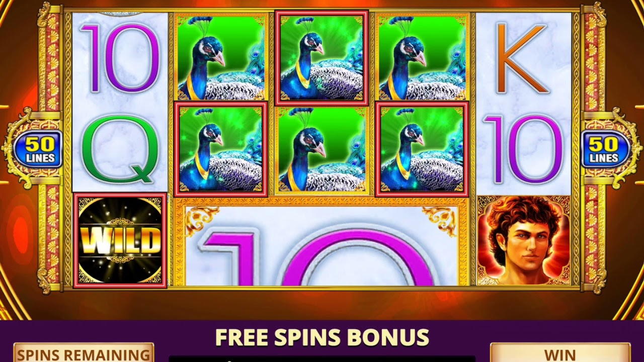Select the purple 10 at the top of the first reel
Screen dimensions: 644x362
tap(120, 58)
